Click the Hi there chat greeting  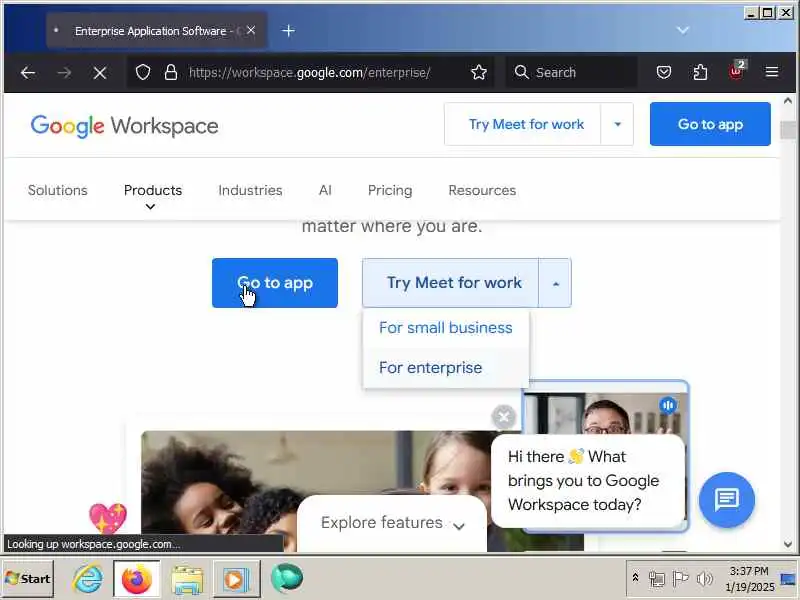pyautogui.click(x=588, y=481)
